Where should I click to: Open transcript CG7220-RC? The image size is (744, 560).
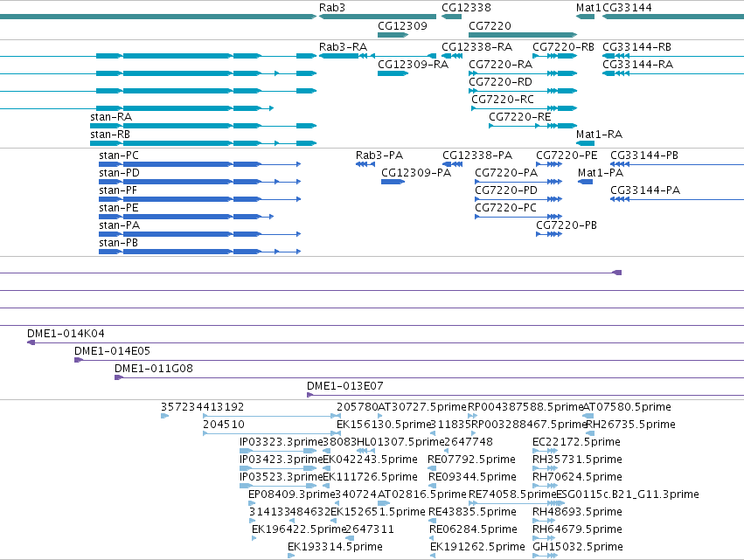point(503,99)
